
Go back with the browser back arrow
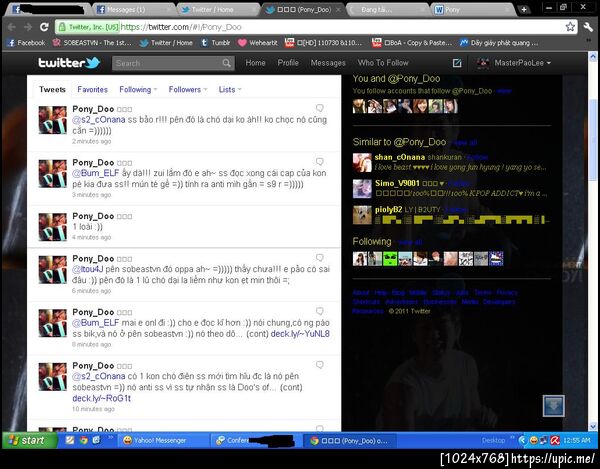pos(12,27)
